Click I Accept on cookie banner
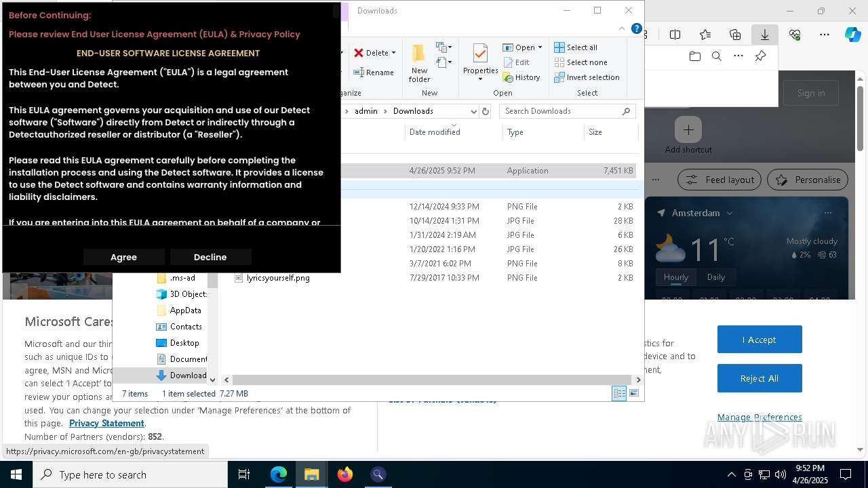 (x=759, y=340)
